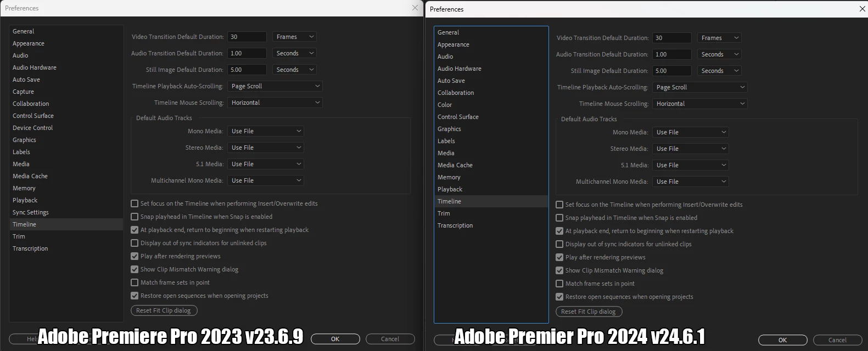Expand Timeline Playback Auto-Scrolling dropdown, right window
This screenshot has height=351, width=868.
(x=699, y=87)
